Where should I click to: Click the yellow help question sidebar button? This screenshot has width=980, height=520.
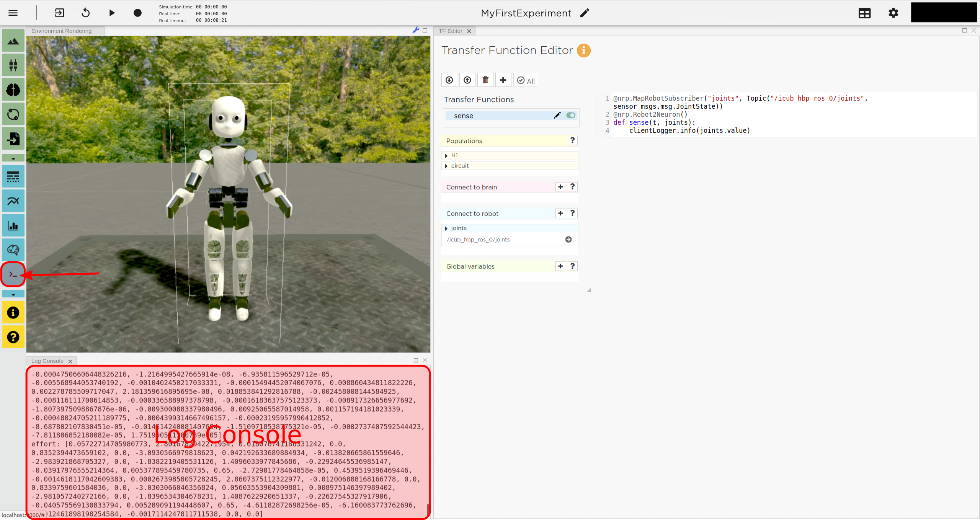click(13, 337)
